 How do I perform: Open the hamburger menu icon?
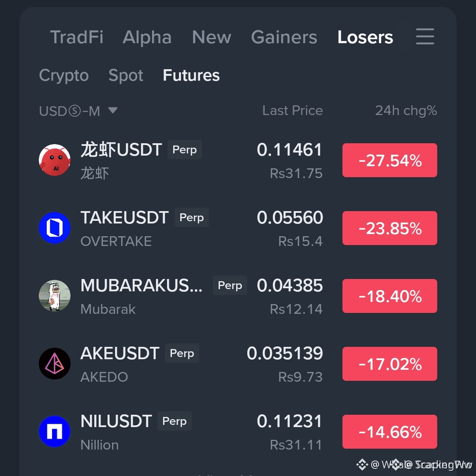coord(425,37)
